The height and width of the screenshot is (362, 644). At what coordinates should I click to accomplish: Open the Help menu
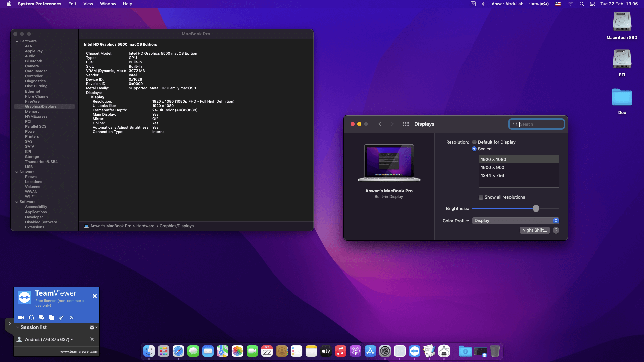click(128, 4)
